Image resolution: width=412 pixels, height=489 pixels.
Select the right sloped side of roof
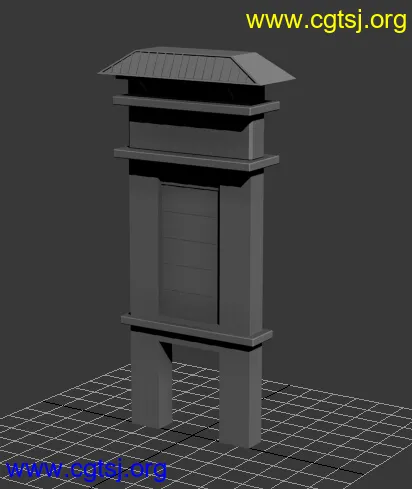click(263, 68)
